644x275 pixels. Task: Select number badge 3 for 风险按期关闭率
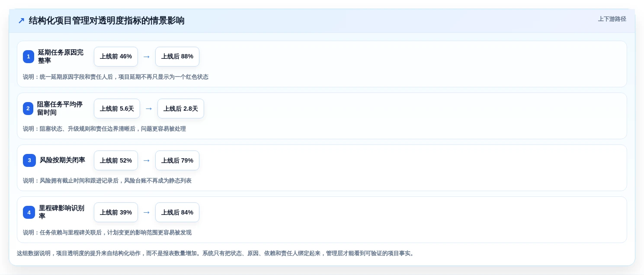pos(29,160)
